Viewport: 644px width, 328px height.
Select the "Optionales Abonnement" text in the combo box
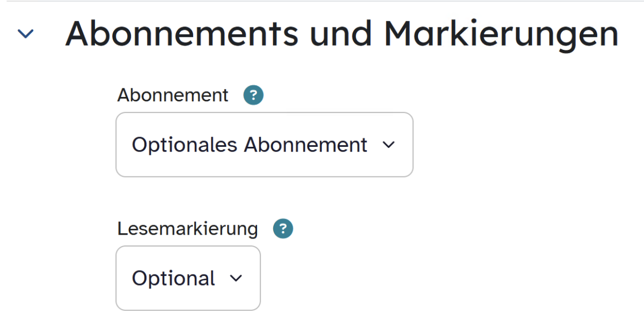pos(250,145)
